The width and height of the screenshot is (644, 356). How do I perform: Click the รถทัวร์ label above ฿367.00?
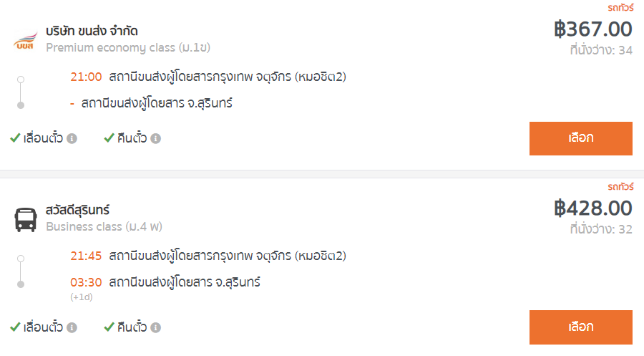(x=620, y=7)
